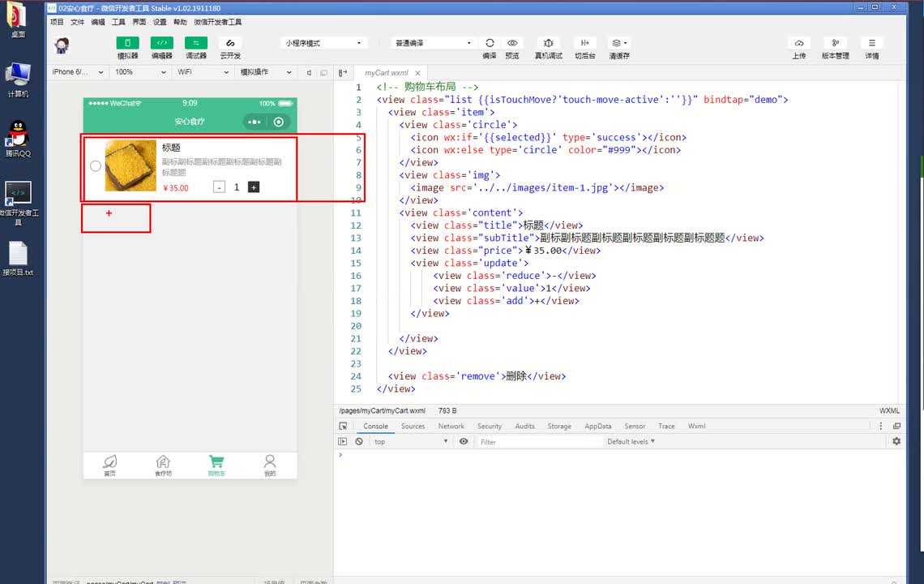The image size is (924, 584).
Task: Open the 微信开发者工具 menu
Action: (218, 22)
